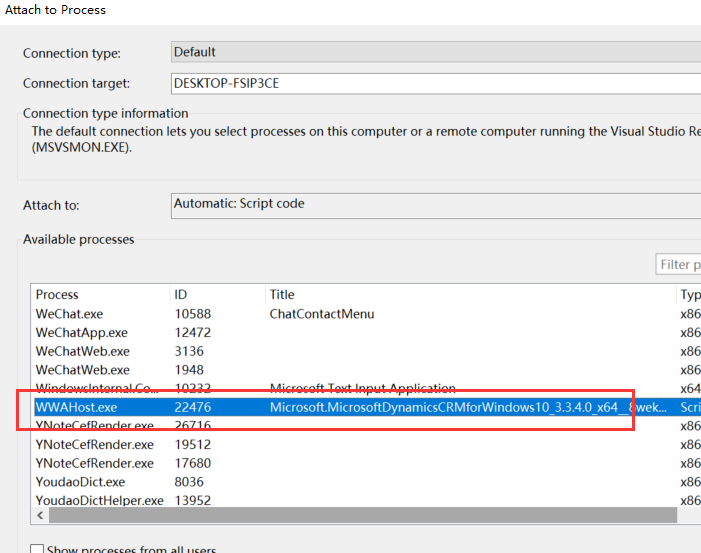The image size is (701, 553).
Task: Select the WeChat.exe process with ID 10588
Action: pos(70,314)
